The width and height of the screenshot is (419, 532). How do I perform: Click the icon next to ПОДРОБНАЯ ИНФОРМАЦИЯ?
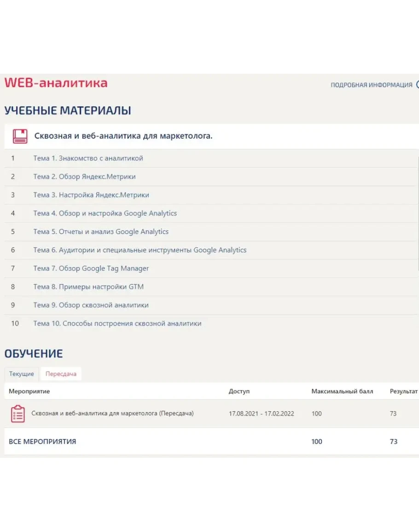(417, 85)
